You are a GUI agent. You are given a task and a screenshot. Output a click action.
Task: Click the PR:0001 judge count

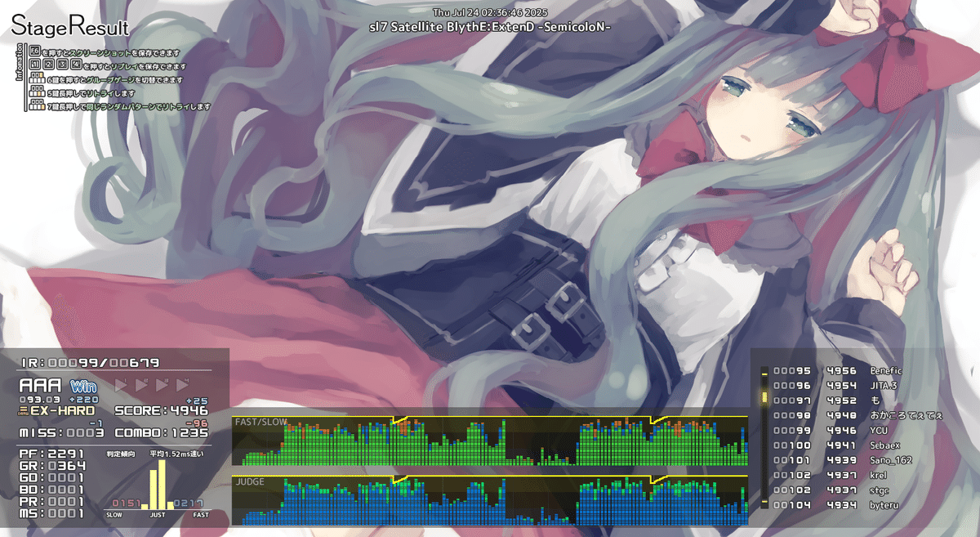click(51, 501)
